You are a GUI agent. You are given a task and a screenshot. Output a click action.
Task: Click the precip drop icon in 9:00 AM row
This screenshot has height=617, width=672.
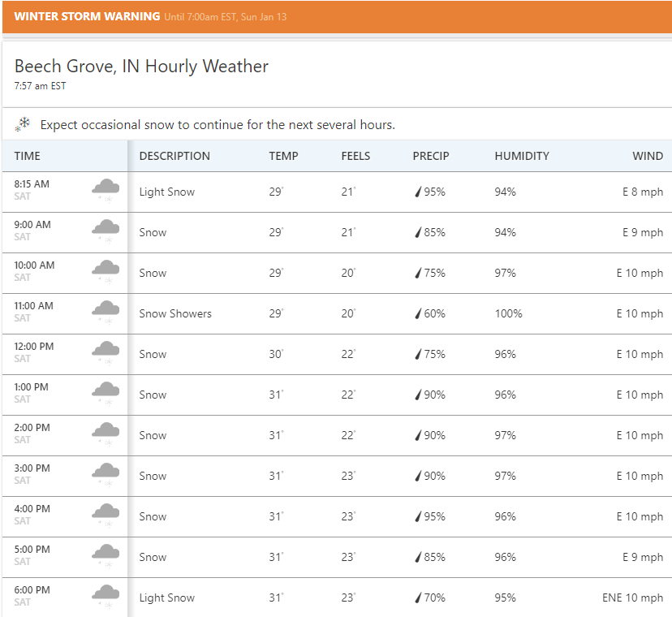(419, 232)
